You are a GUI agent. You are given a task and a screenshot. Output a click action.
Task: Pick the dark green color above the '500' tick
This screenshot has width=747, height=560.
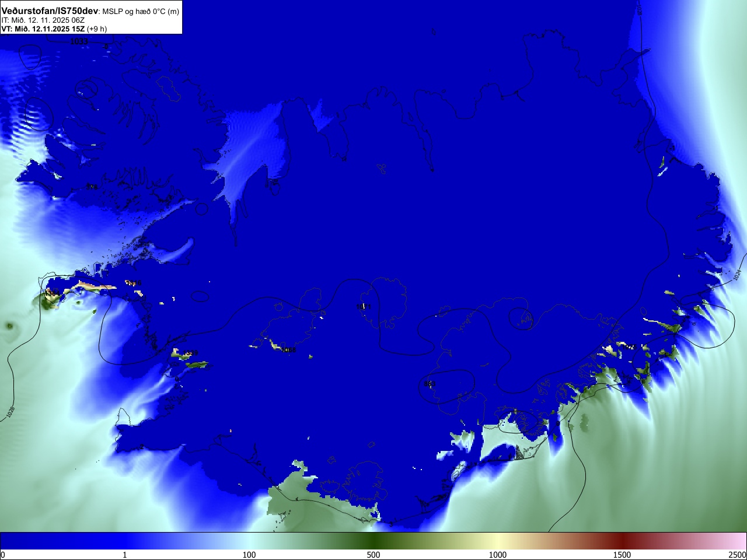[x=373, y=541]
